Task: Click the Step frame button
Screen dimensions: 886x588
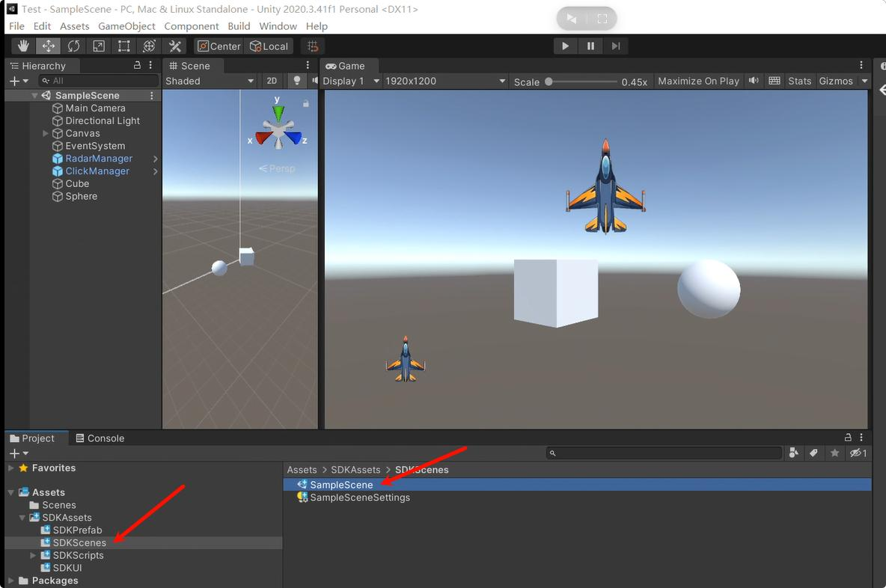Action: (615, 46)
